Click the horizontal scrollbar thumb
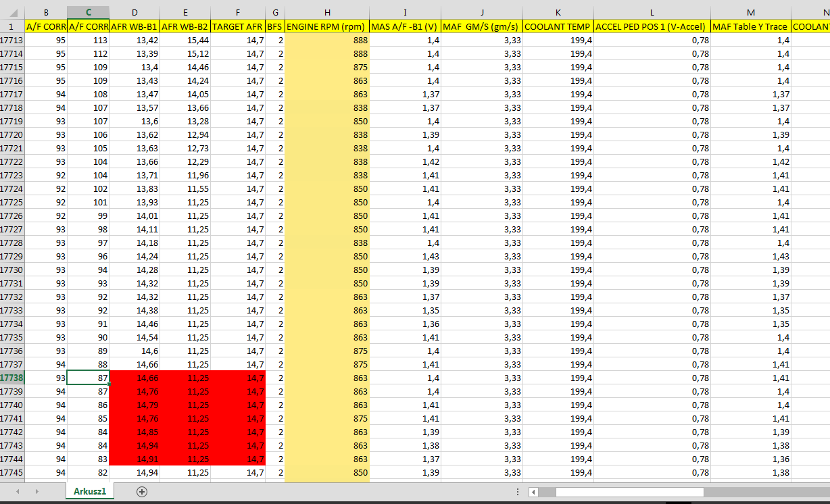The width and height of the screenshot is (830, 504). click(629, 492)
